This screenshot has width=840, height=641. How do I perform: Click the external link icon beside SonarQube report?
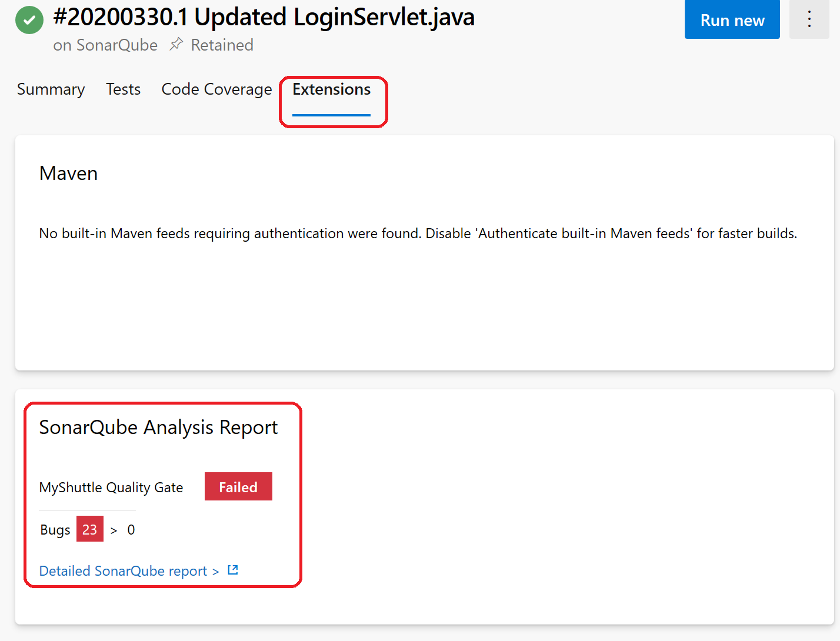pyautogui.click(x=233, y=570)
